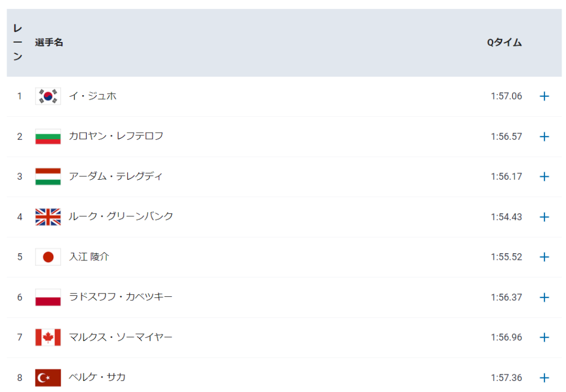566x392 pixels.
Task: Click the United Kingdom flag icon
Action: click(48, 217)
